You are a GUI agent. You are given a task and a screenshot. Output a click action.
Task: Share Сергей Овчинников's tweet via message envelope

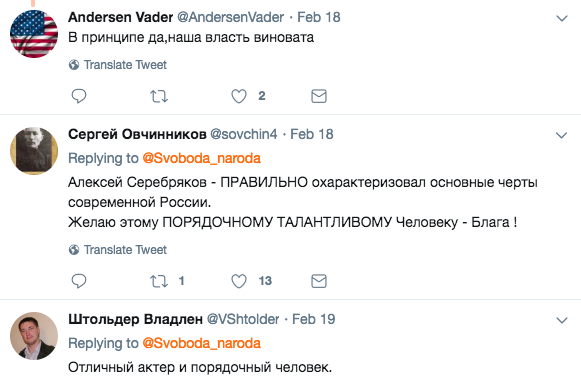[x=319, y=281]
